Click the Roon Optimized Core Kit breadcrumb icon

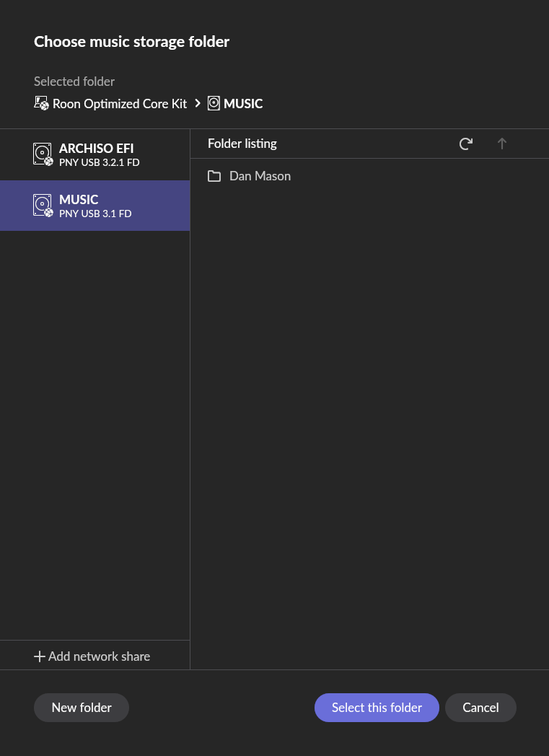click(41, 103)
